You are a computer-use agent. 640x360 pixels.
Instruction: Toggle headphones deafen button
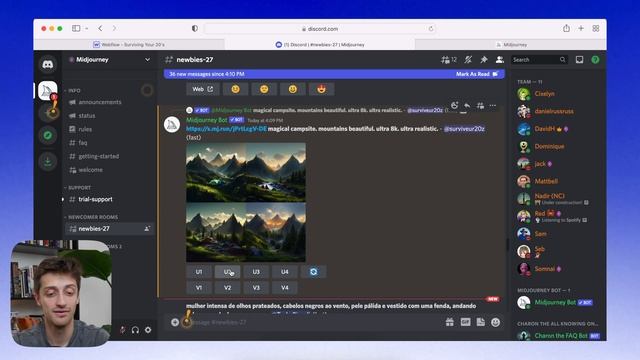pyautogui.click(x=135, y=330)
